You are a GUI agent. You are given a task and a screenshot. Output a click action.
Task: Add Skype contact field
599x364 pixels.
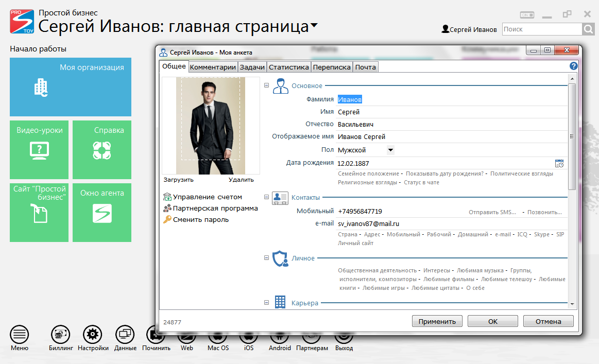click(542, 235)
